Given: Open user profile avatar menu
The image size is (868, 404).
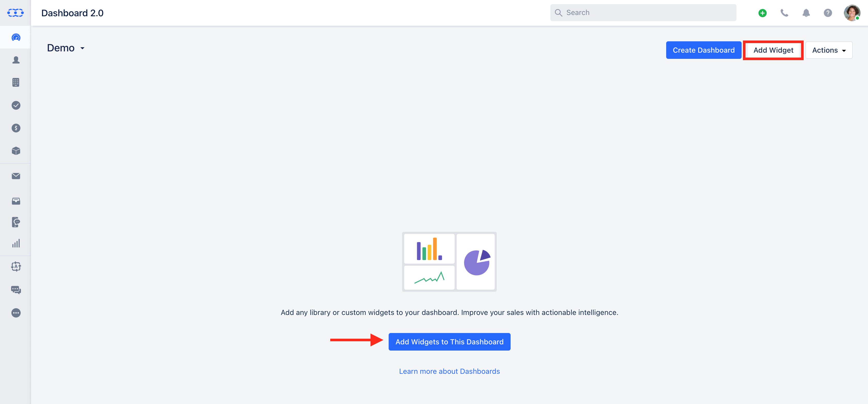Looking at the screenshot, I should point(851,13).
